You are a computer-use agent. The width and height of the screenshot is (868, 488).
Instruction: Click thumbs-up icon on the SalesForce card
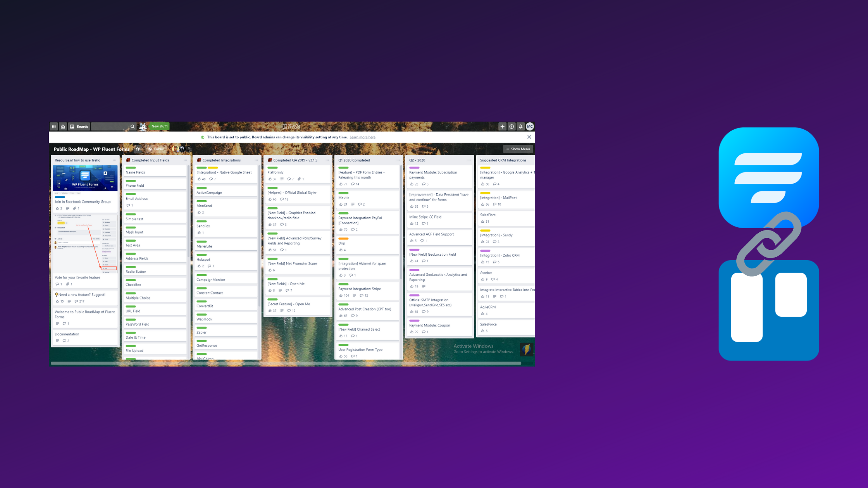(x=483, y=331)
